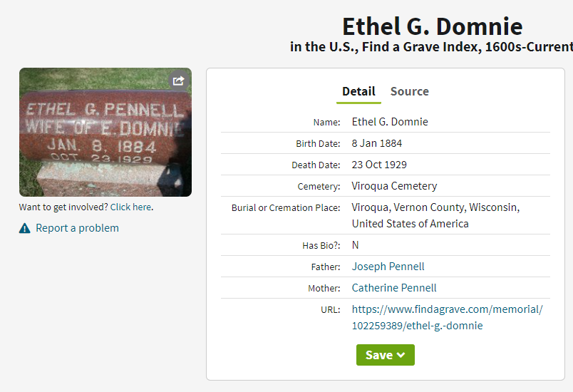
Task: Visit the findagrave.com memorial URL
Action: (x=448, y=317)
